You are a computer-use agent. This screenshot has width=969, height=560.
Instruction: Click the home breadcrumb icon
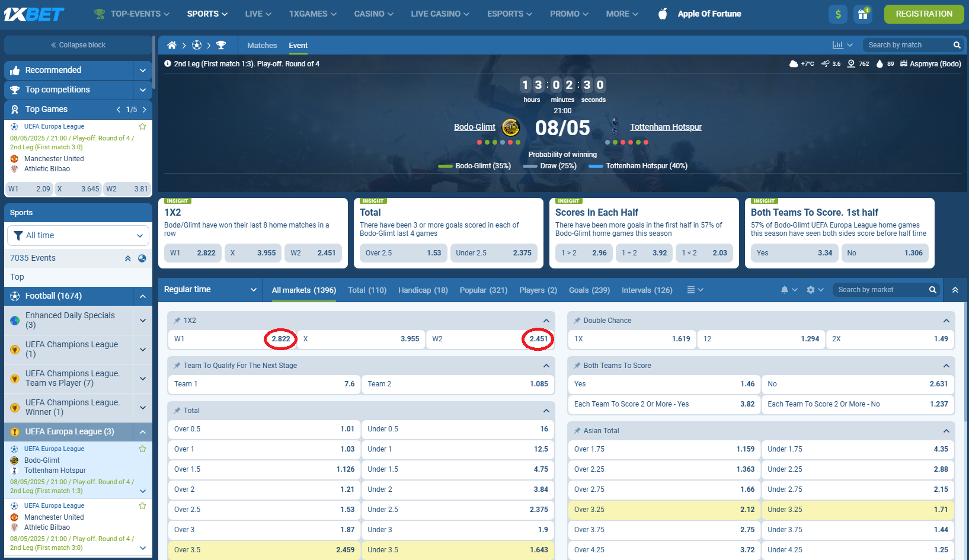point(172,45)
